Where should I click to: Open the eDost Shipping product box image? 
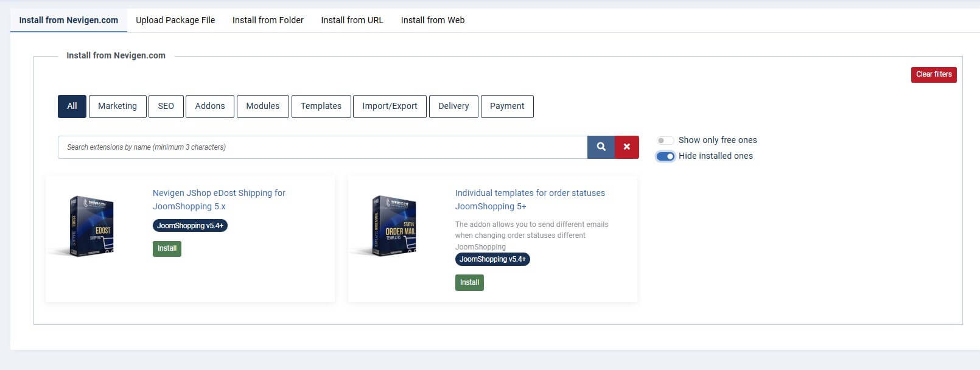tap(91, 226)
